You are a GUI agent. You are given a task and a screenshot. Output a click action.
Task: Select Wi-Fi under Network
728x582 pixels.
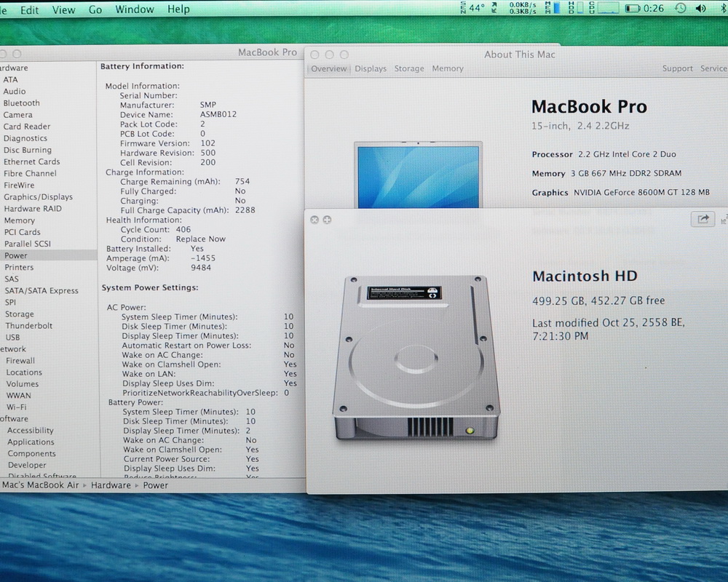click(17, 407)
